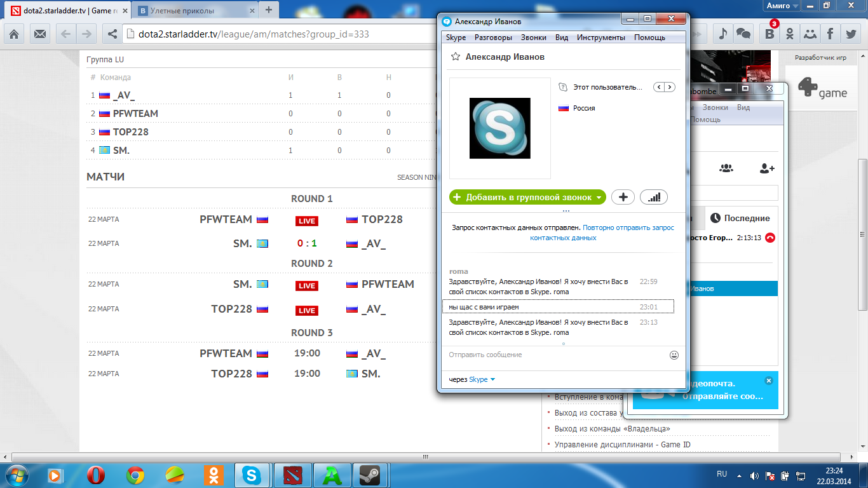The image size is (868, 488).
Task: Open mail envelope icon in browser toolbar
Action: [x=40, y=34]
